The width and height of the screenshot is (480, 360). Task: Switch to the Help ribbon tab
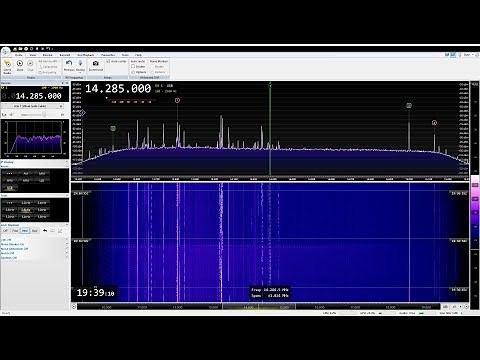coord(138,55)
